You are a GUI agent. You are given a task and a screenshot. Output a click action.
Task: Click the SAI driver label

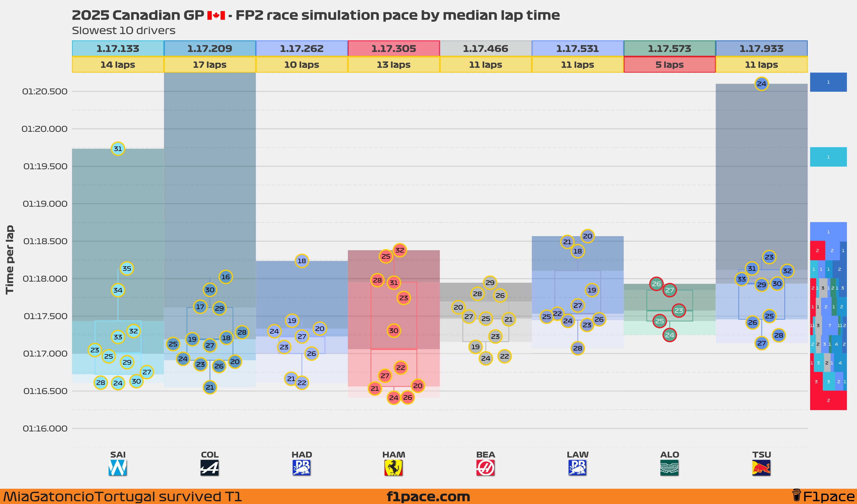(118, 455)
